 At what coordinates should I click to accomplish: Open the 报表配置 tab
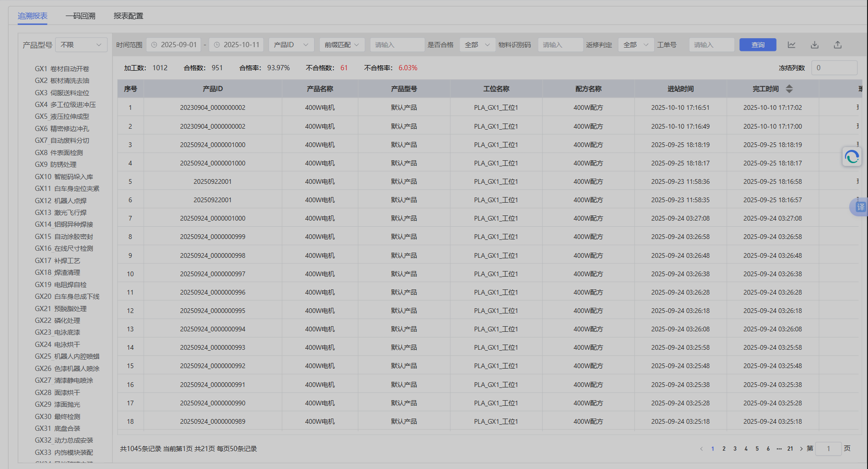click(128, 16)
